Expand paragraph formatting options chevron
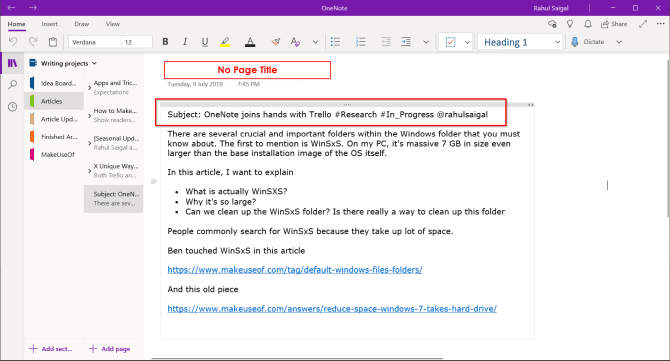The image size is (670, 361). pyautogui.click(x=426, y=42)
